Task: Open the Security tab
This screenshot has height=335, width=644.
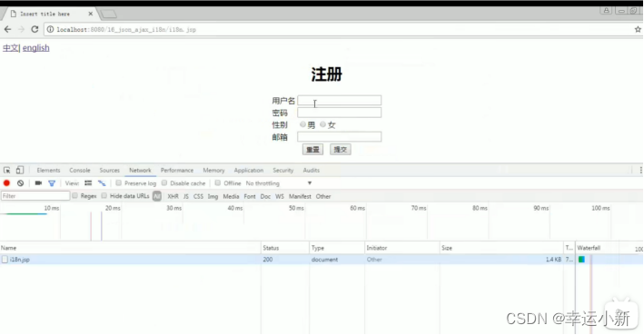Action: 283,171
